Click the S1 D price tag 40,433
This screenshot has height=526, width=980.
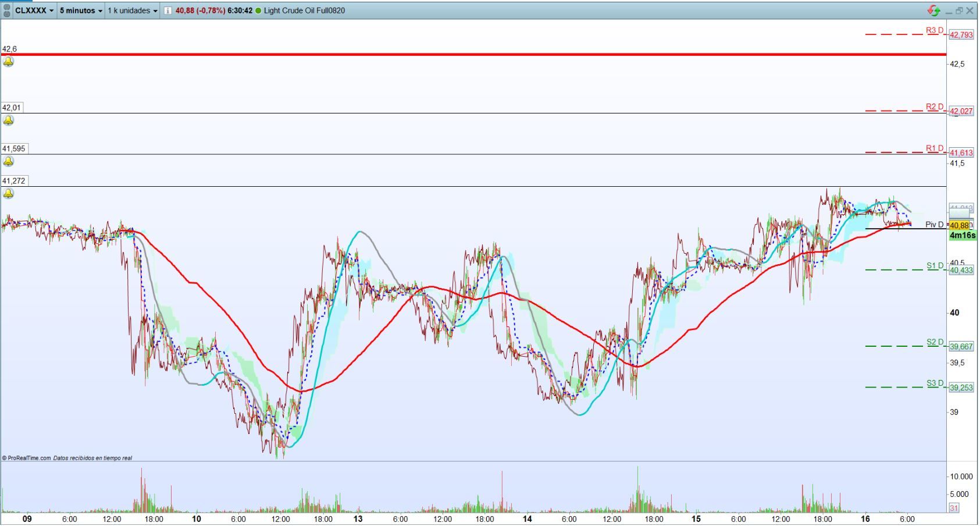(961, 270)
